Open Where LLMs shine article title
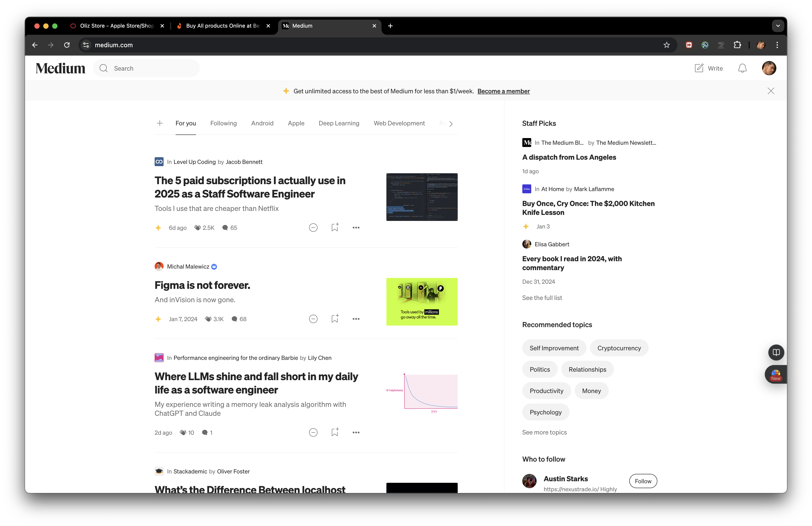Viewport: 812px width, 526px height. click(256, 383)
